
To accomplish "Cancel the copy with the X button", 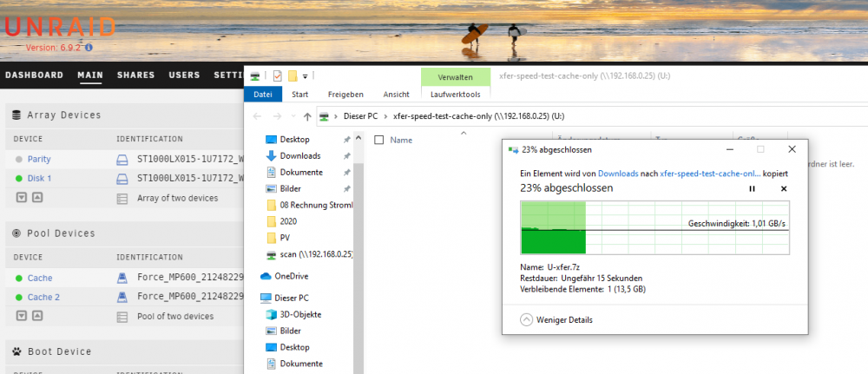I will coord(783,188).
